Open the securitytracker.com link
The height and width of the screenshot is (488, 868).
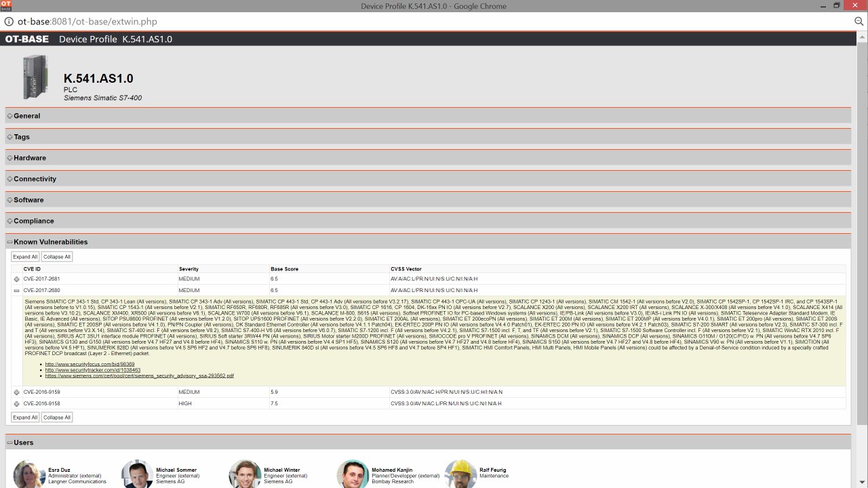point(93,370)
